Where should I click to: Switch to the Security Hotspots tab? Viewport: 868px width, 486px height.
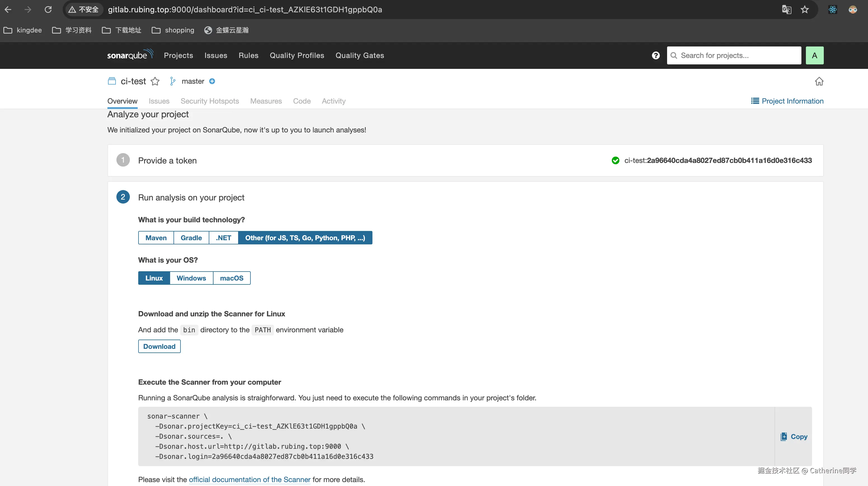pos(210,101)
